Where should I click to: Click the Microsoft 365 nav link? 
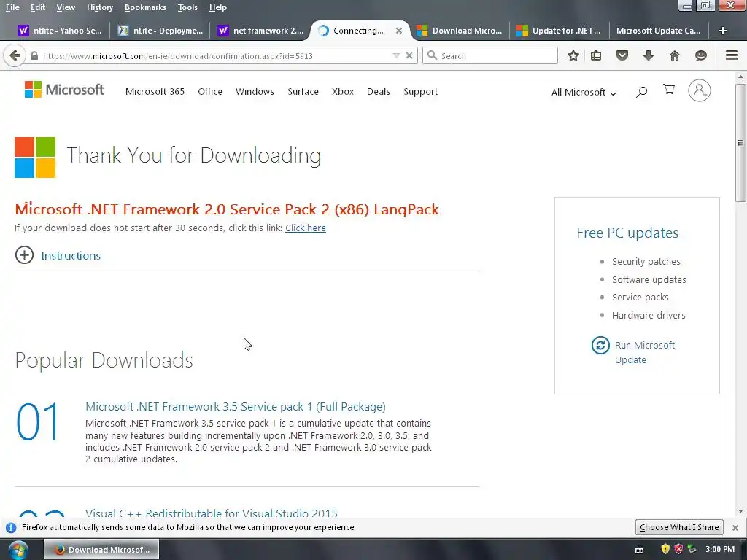(155, 91)
